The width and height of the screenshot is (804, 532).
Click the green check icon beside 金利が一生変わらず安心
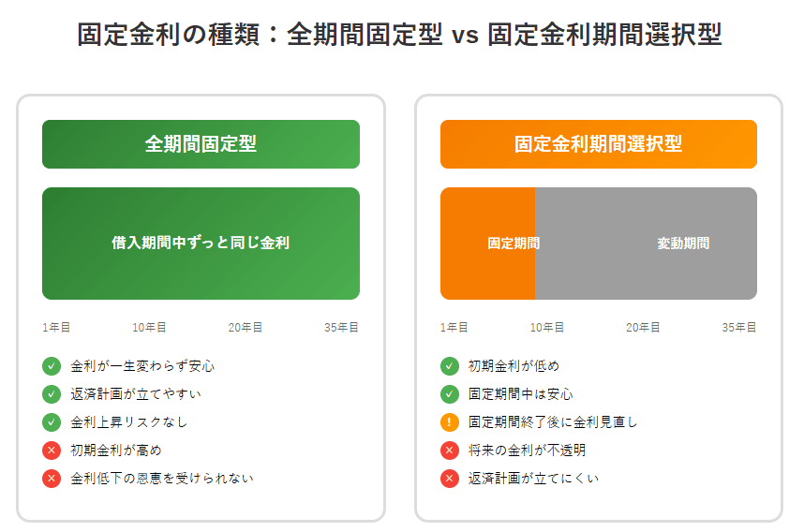tap(52, 366)
